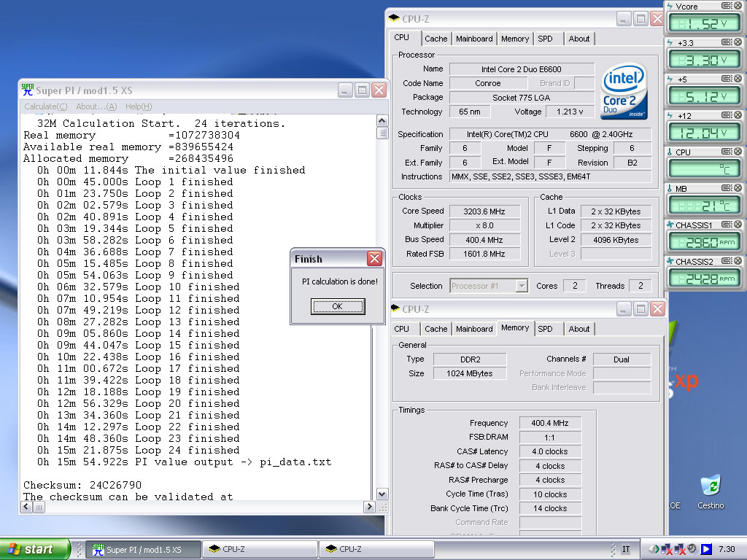Click the second disconnected network tray icon

(680, 549)
